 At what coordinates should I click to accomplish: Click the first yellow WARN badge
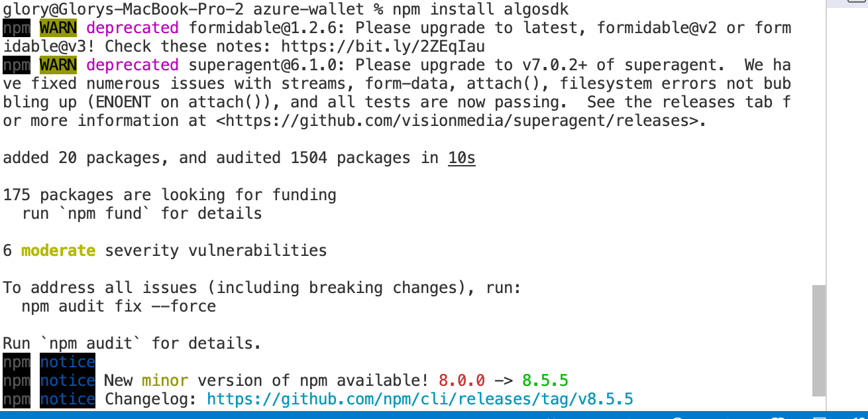[58, 28]
